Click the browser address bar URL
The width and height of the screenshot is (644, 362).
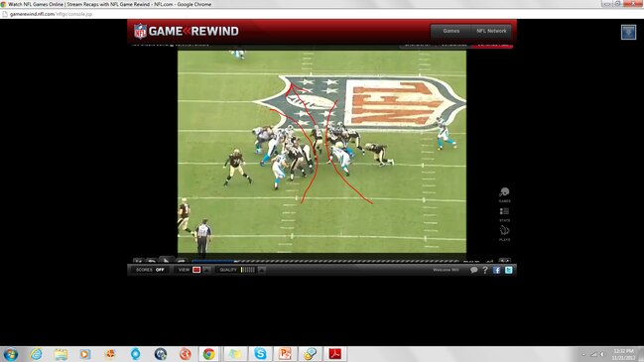(51, 14)
